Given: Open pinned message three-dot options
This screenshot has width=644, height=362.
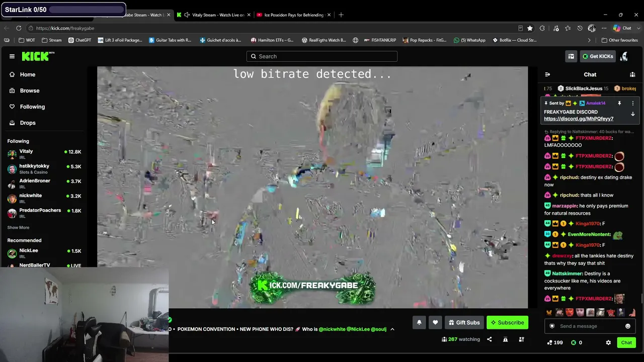Looking at the screenshot, I should pyautogui.click(x=633, y=103).
